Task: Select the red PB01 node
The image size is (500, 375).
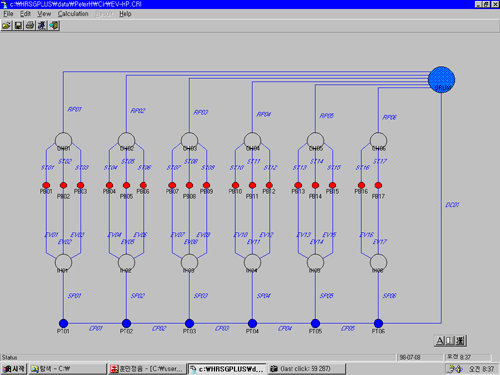Action: click(46, 185)
